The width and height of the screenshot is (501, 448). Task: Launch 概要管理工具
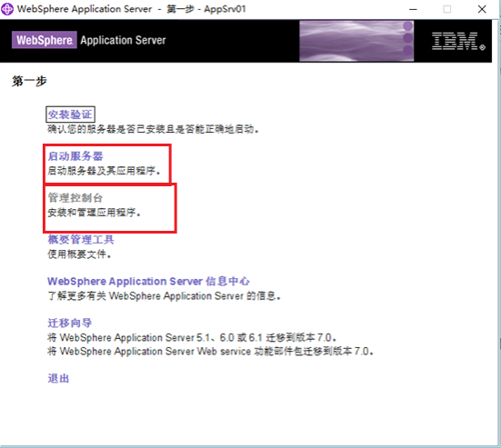[x=81, y=239]
